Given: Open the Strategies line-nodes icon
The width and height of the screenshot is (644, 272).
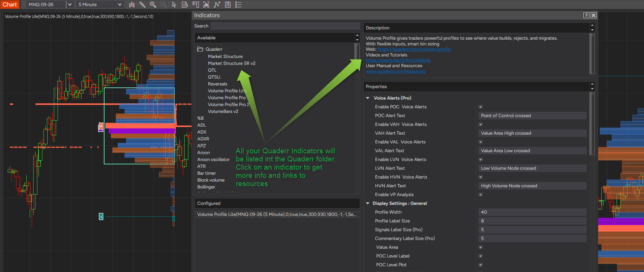Looking at the screenshot, I should 217,5.
